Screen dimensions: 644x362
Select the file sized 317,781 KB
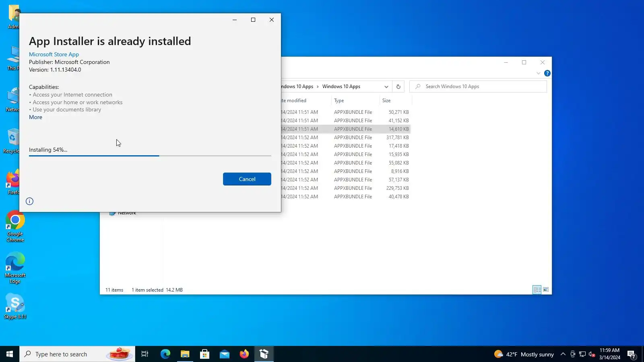coord(345,138)
